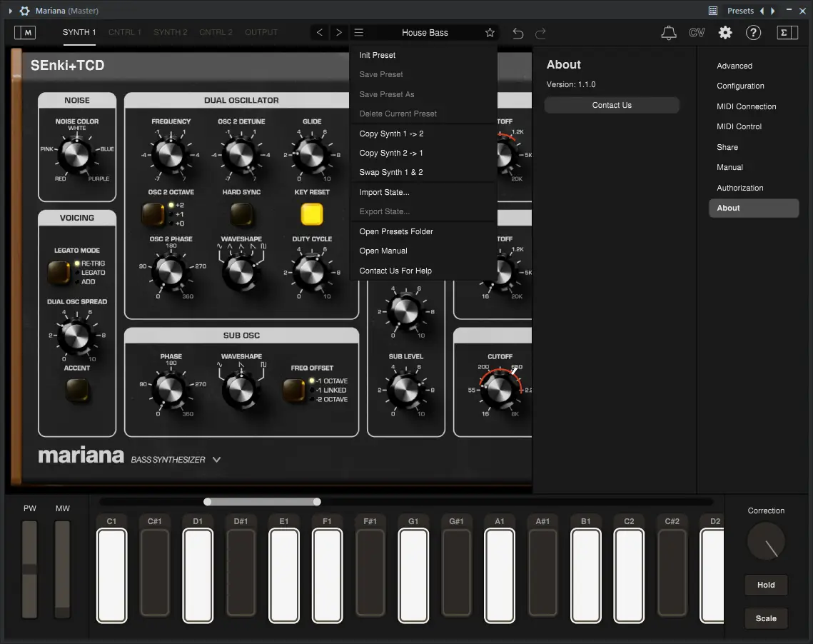Screen dimensions: 813x644
Task: Open the Presets dropdown in title bar
Action: (x=740, y=11)
